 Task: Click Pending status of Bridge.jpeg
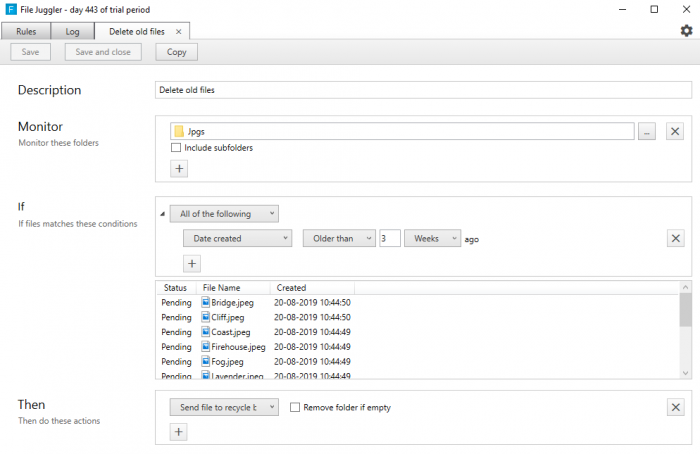[176, 303]
